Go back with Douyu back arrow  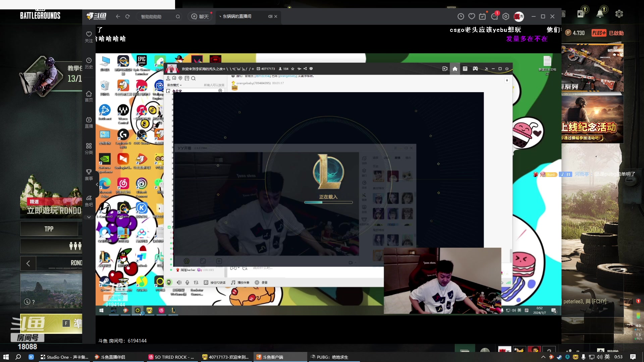[118, 16]
